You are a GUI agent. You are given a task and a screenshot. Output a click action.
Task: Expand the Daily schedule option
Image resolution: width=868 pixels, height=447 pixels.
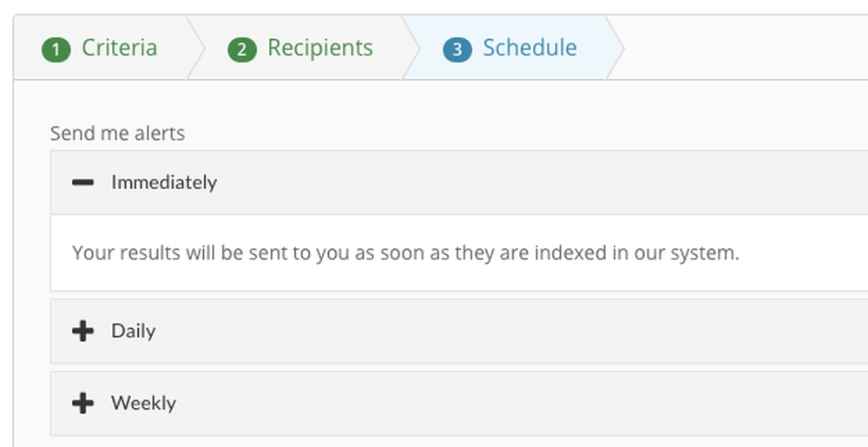point(134,331)
